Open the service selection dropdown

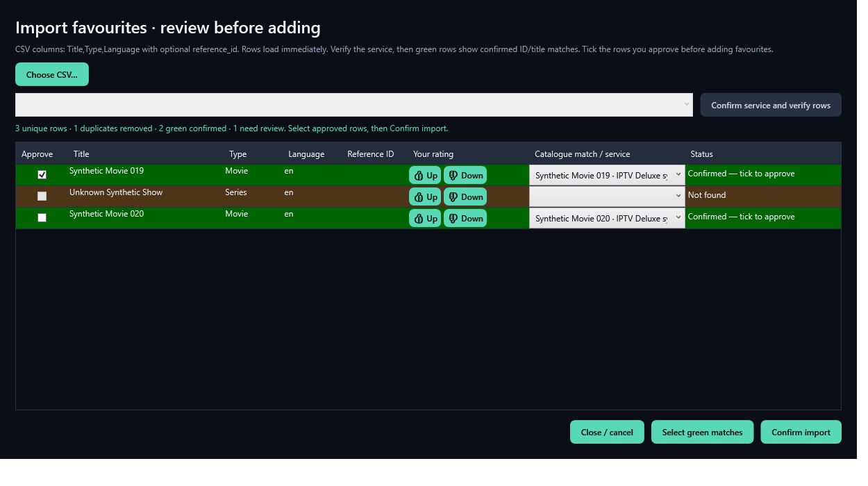coord(354,105)
